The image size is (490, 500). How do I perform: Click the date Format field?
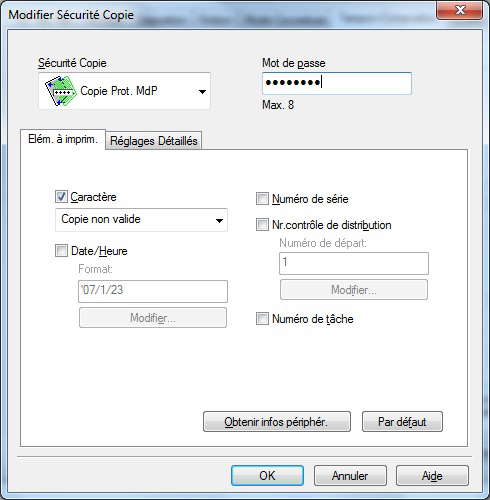click(153, 291)
